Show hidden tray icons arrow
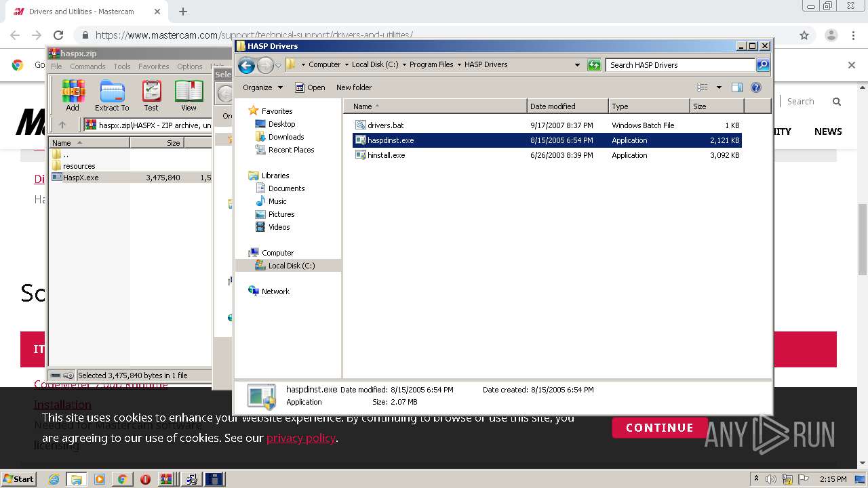 click(757, 479)
